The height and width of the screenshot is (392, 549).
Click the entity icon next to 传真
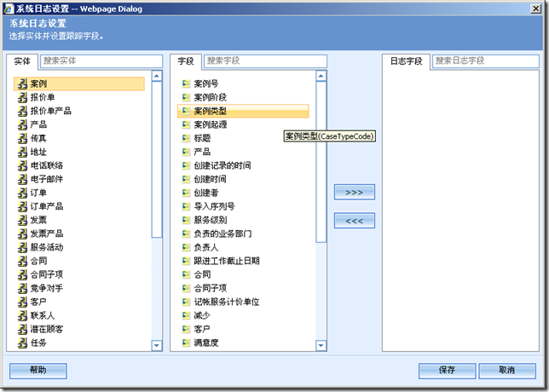tap(22, 138)
